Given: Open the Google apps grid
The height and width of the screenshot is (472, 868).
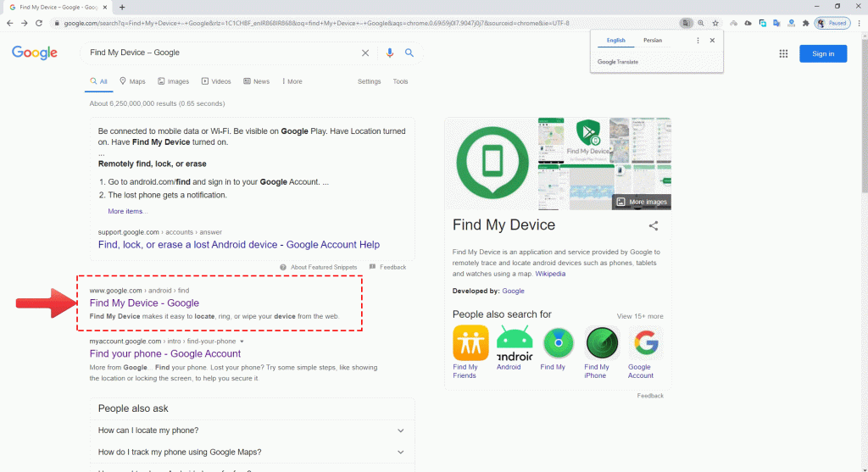Looking at the screenshot, I should pyautogui.click(x=783, y=53).
